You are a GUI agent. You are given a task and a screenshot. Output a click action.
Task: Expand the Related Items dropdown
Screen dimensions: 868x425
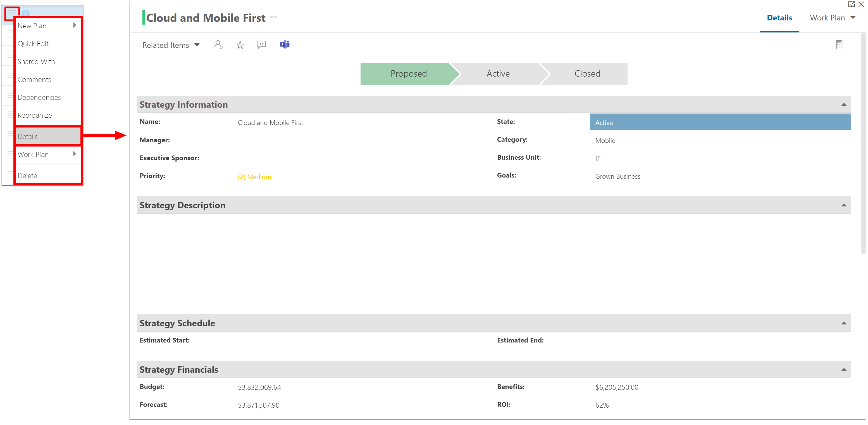click(171, 45)
